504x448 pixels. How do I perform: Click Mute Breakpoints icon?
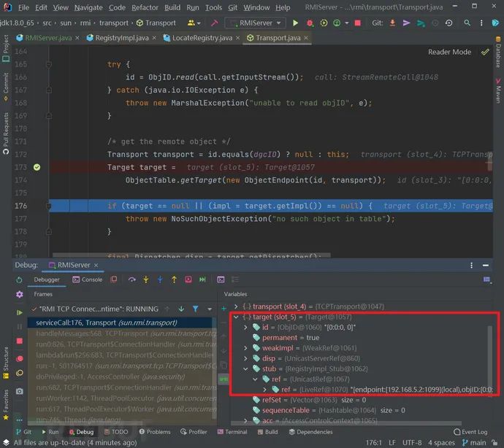19,373
